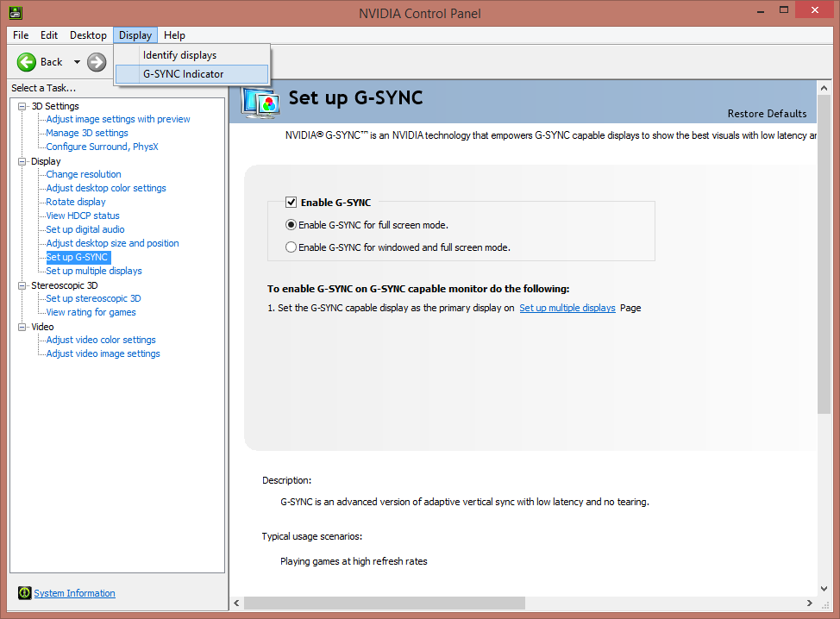The width and height of the screenshot is (840, 619).
Task: Collapse the Video tree node
Action: click(x=22, y=327)
